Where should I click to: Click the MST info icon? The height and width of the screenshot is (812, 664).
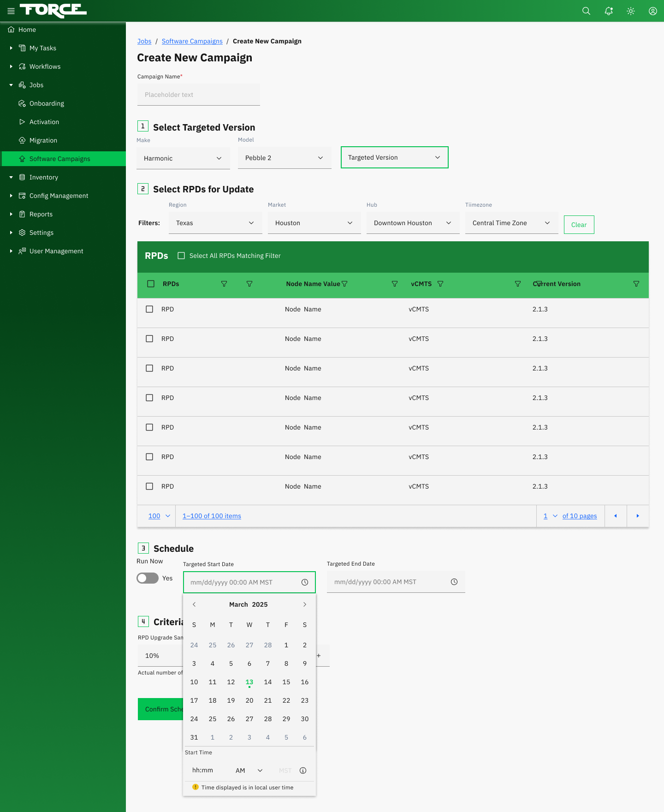[303, 770]
